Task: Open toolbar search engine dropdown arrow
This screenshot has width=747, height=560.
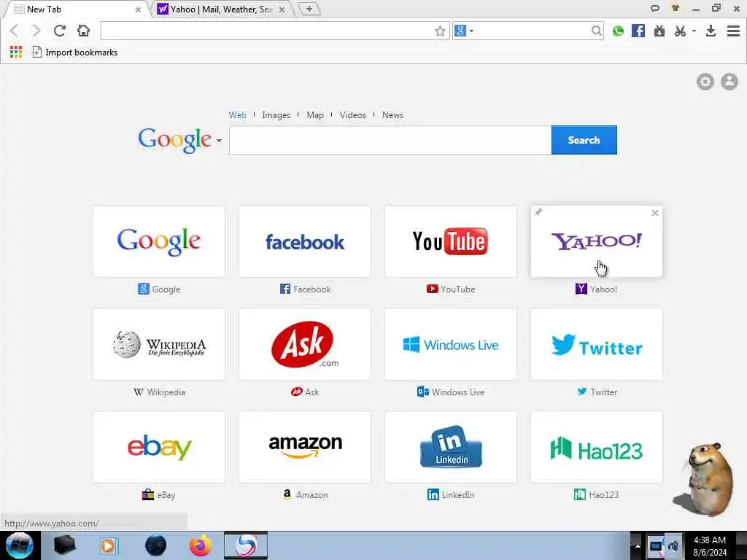Action: coord(472,31)
